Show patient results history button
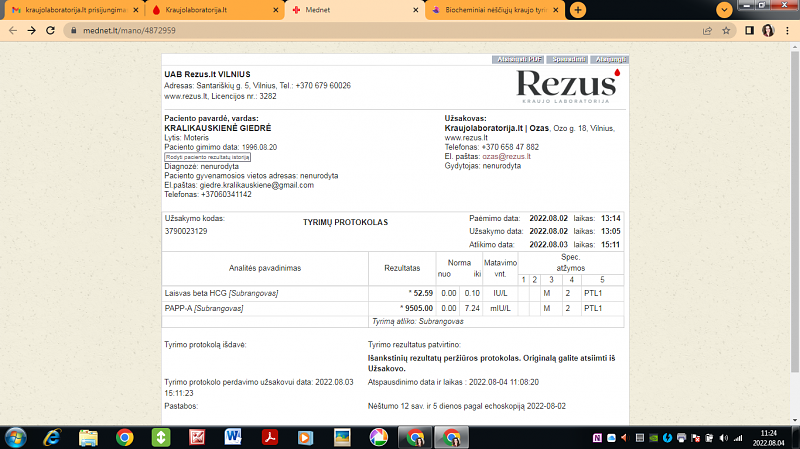This screenshot has width=800, height=449. (207, 157)
